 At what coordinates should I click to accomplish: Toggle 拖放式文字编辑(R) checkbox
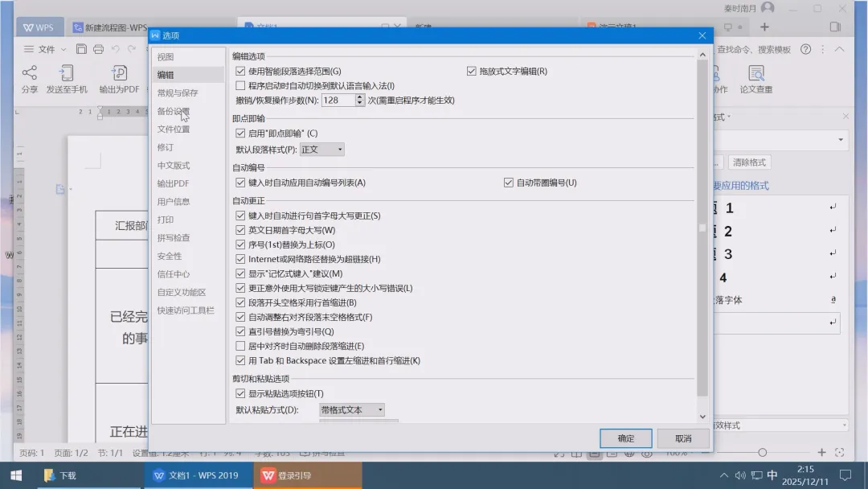pos(471,71)
